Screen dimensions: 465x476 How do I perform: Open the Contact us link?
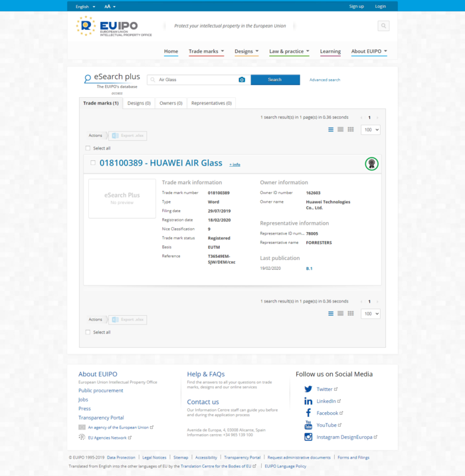click(x=203, y=402)
